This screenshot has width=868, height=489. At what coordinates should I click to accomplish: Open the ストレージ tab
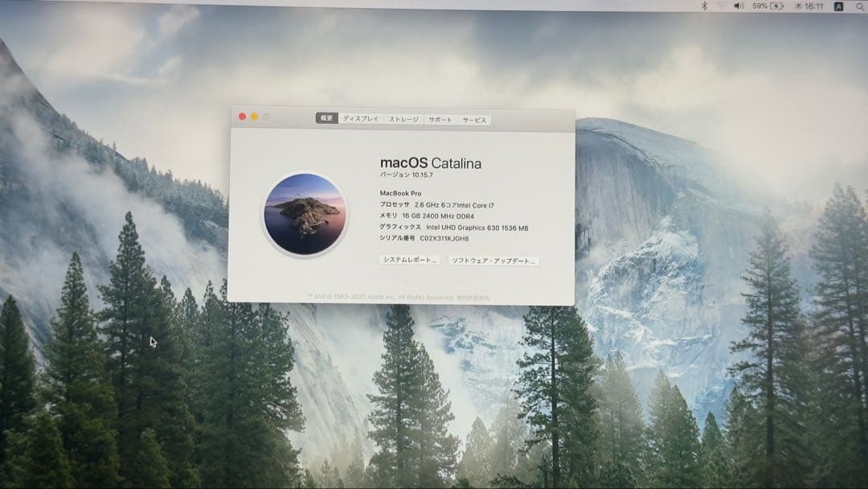[403, 118]
